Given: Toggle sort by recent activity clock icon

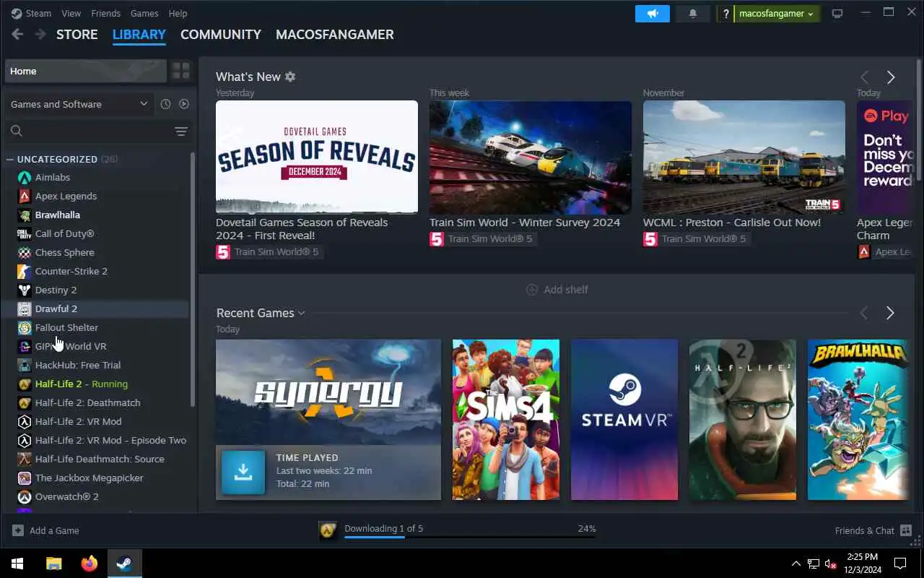Looking at the screenshot, I should (165, 104).
